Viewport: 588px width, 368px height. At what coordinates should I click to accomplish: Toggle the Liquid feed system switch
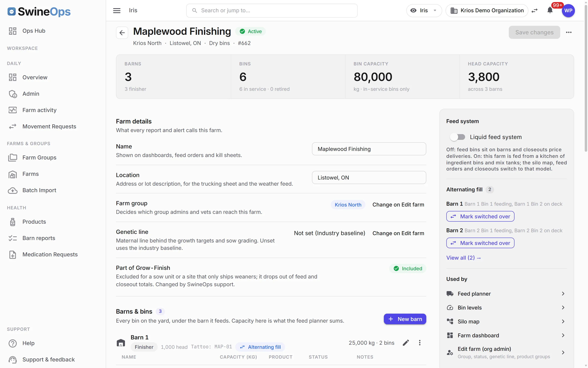(458, 137)
